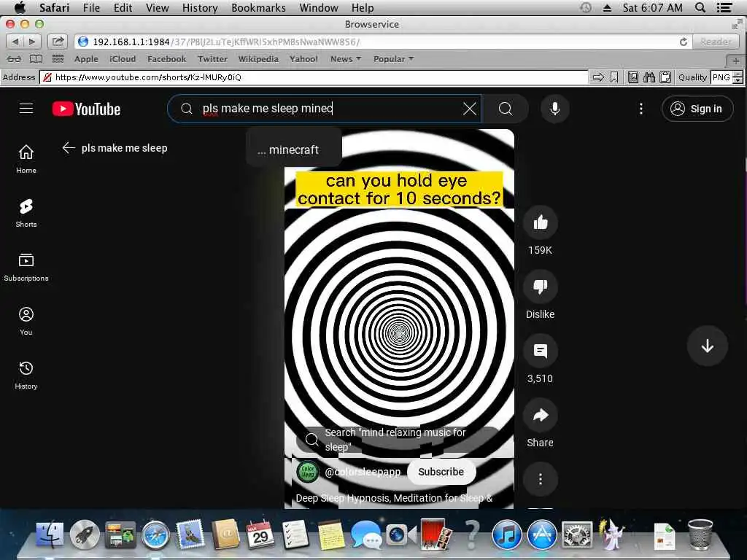Viewport: 747px width, 560px height.
Task: Search 'mind relaxing music for sleep' suggestion
Action: (398, 440)
